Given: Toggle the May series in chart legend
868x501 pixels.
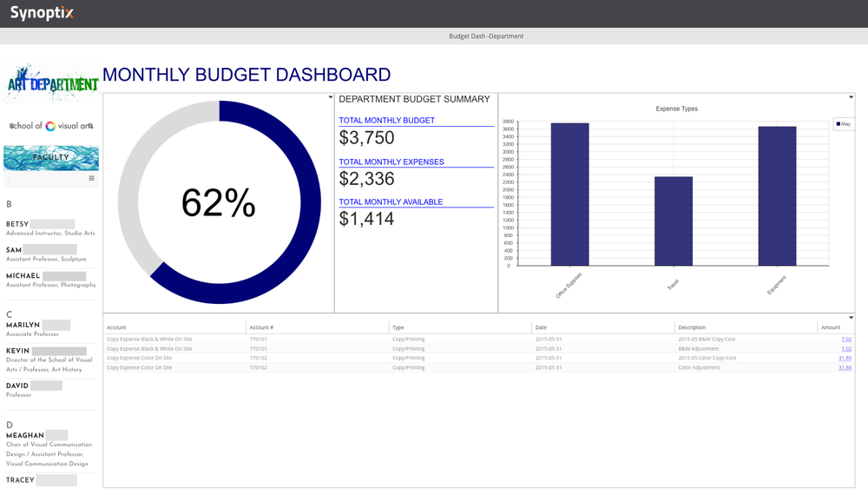Looking at the screenshot, I should [x=843, y=123].
